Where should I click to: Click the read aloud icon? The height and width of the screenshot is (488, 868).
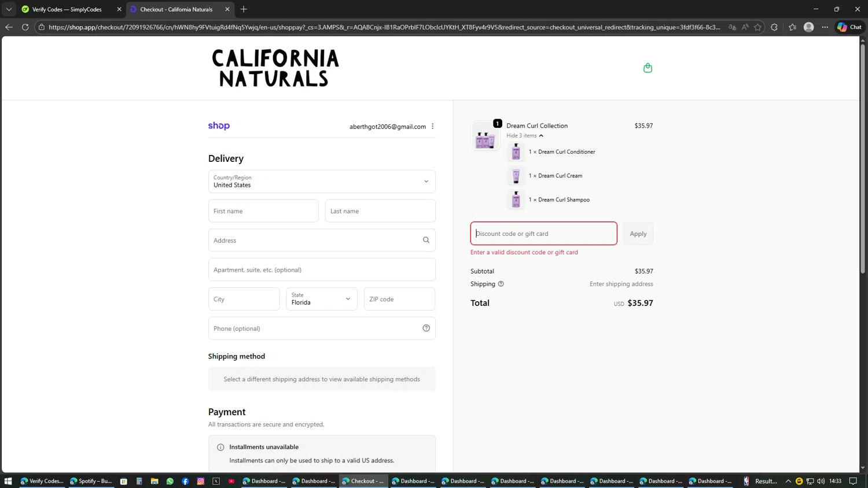click(x=745, y=27)
